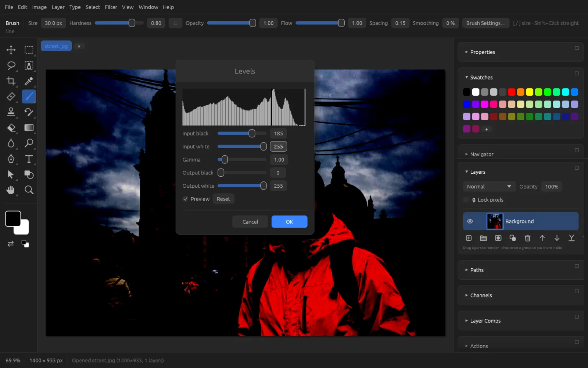Screen dimensions: 588x368
Task: Open the Normal blend mode dropdown
Action: point(489,187)
